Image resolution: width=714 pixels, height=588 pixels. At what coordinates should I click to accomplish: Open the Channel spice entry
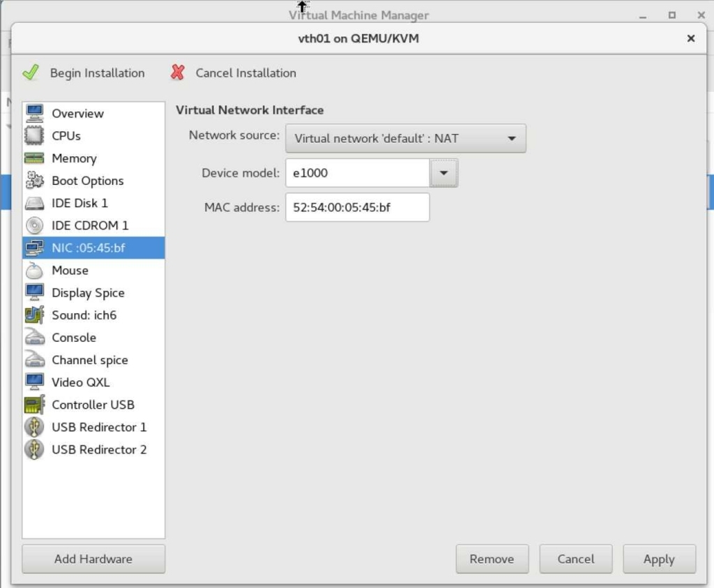(93, 360)
